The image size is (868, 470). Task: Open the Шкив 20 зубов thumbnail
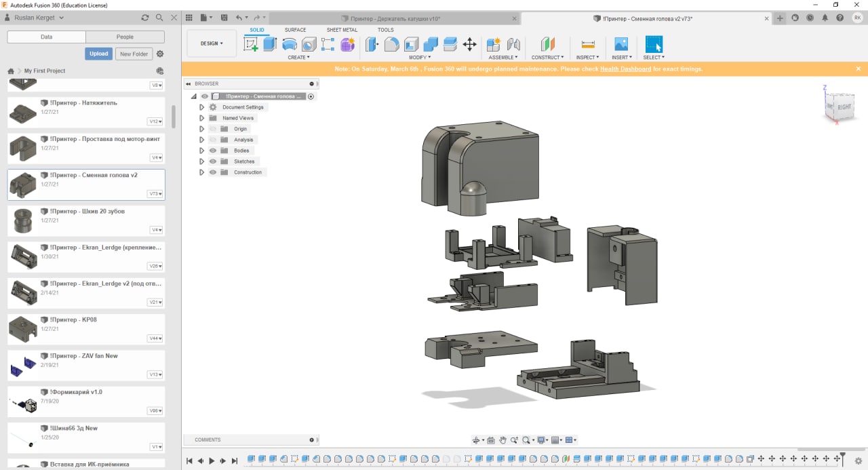(23, 220)
